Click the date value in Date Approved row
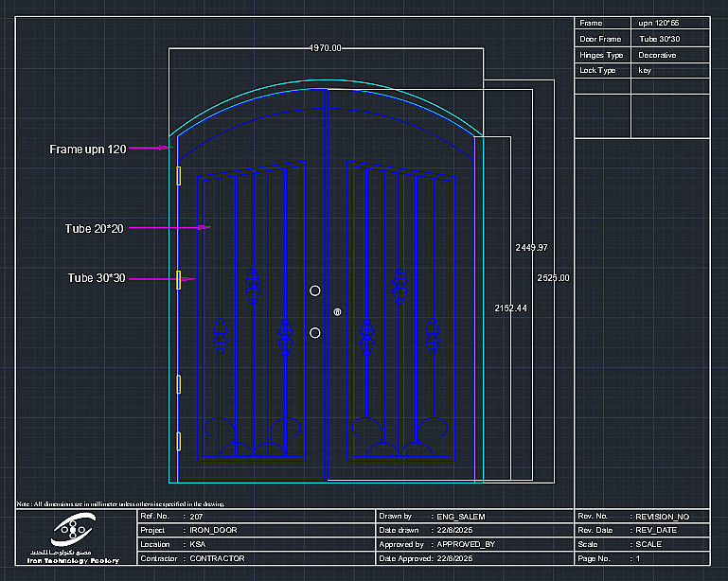 coord(454,558)
